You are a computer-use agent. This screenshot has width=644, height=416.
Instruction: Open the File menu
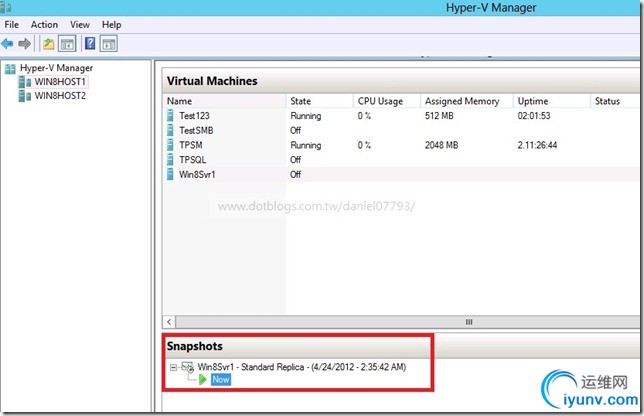(x=12, y=25)
